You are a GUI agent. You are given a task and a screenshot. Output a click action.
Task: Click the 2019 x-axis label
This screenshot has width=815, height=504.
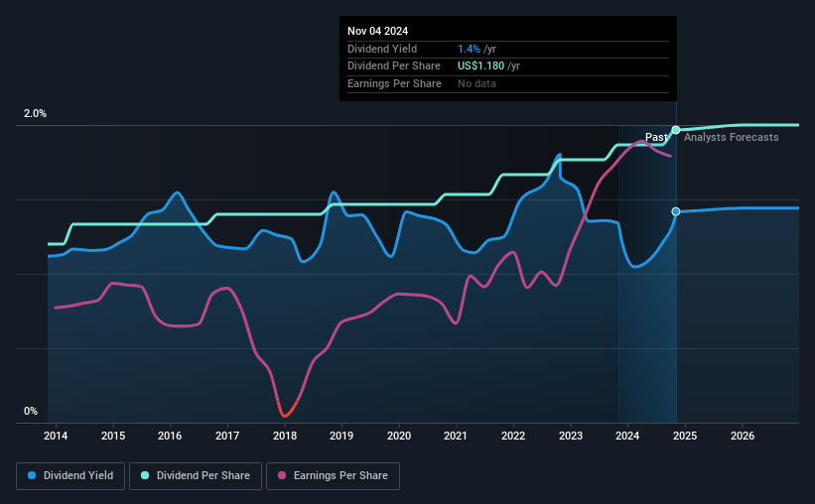(x=341, y=436)
